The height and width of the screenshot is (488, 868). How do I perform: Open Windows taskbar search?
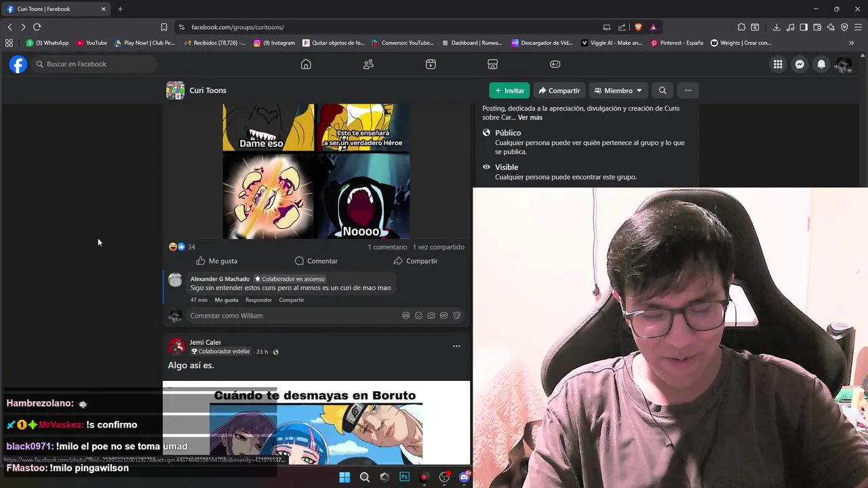tap(364, 477)
